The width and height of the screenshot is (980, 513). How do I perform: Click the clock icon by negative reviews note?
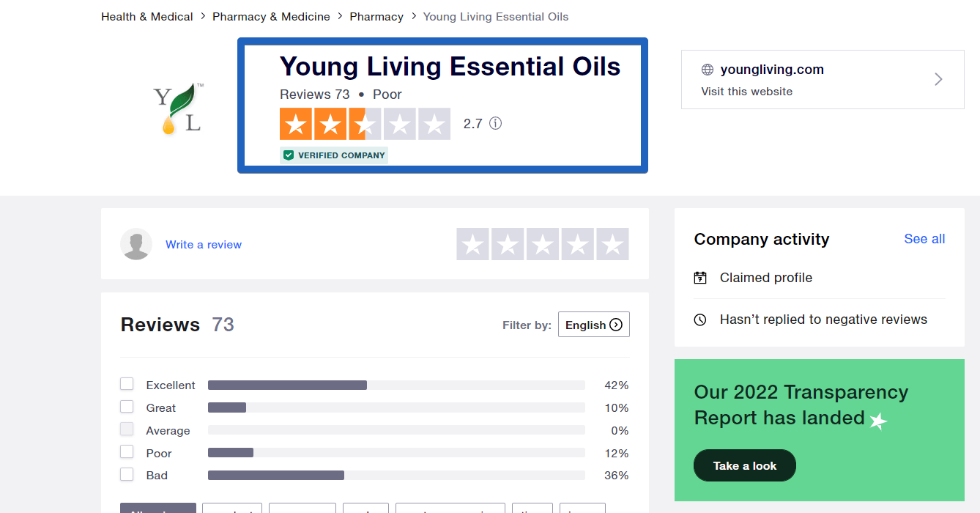700,320
